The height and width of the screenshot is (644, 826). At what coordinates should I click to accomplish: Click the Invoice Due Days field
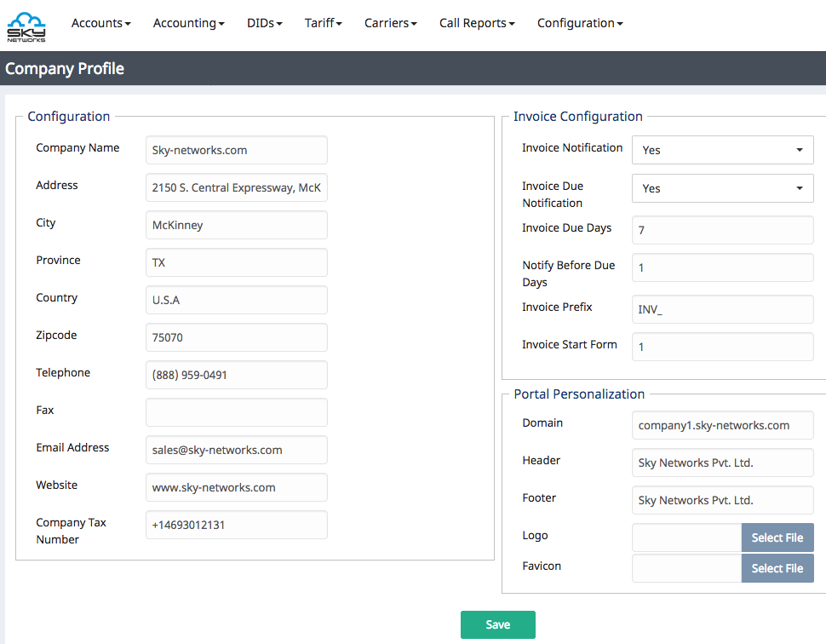tap(723, 230)
